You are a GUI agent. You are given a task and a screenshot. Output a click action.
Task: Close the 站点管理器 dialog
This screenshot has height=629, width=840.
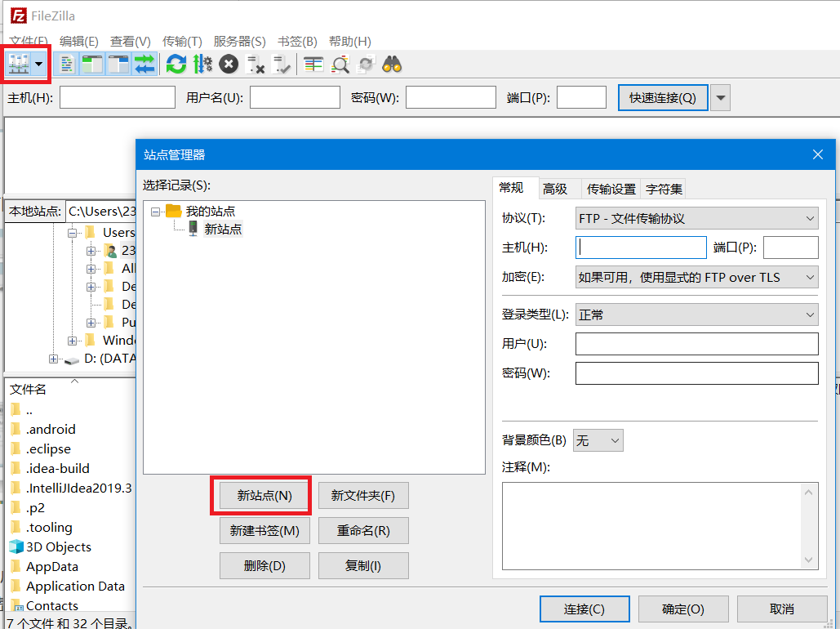[817, 154]
